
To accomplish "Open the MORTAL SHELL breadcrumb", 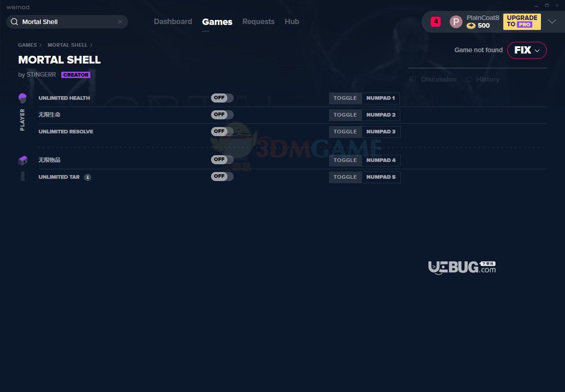I will (68, 45).
